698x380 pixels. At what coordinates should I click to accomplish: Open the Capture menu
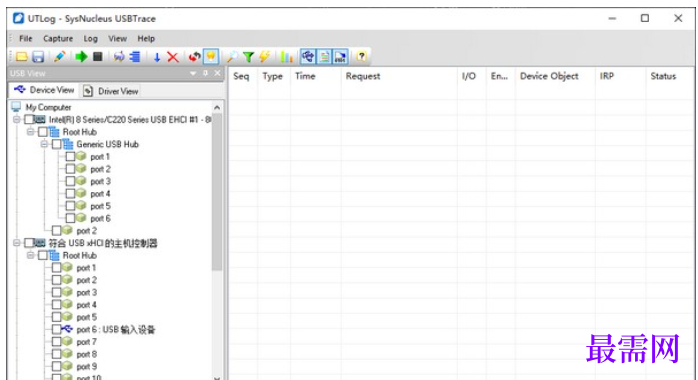[58, 39]
